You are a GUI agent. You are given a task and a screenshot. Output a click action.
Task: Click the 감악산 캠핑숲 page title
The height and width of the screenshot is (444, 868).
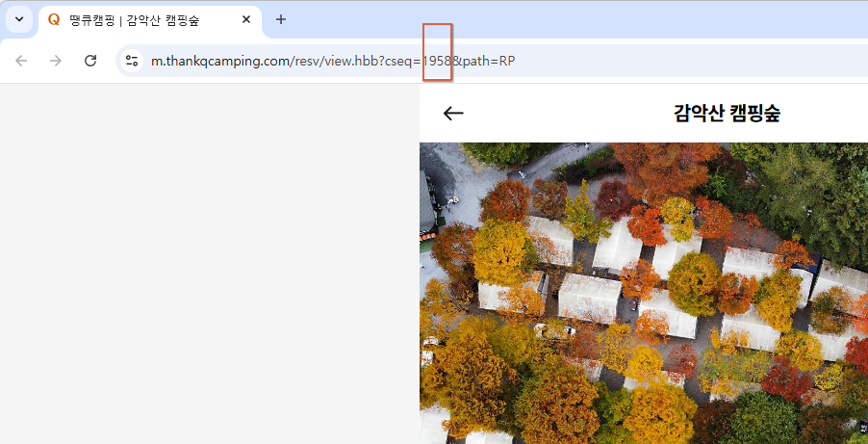click(727, 114)
